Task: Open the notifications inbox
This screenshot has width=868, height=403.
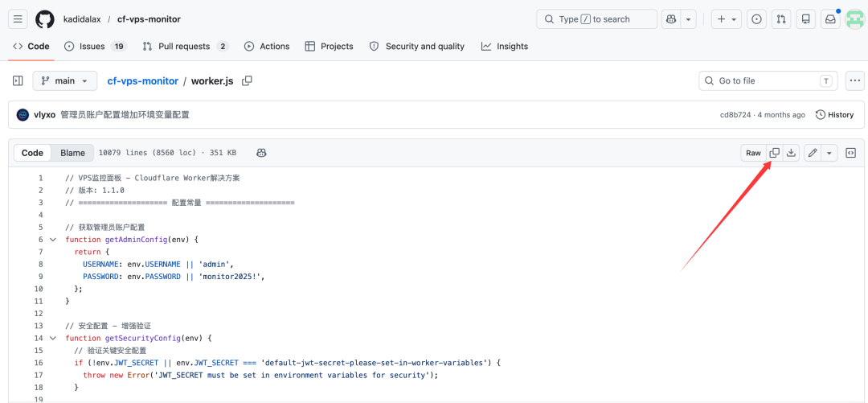Action: coord(830,19)
